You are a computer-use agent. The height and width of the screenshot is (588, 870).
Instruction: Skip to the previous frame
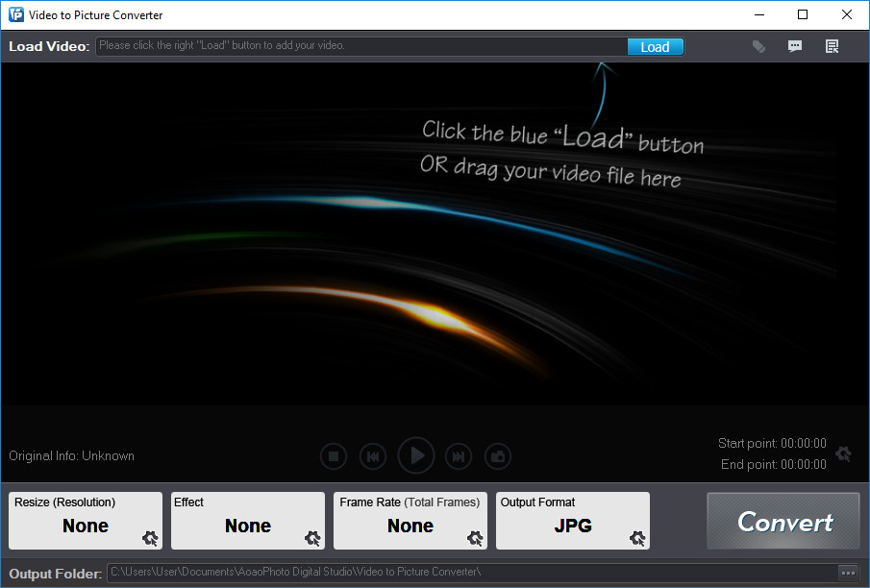point(373,456)
